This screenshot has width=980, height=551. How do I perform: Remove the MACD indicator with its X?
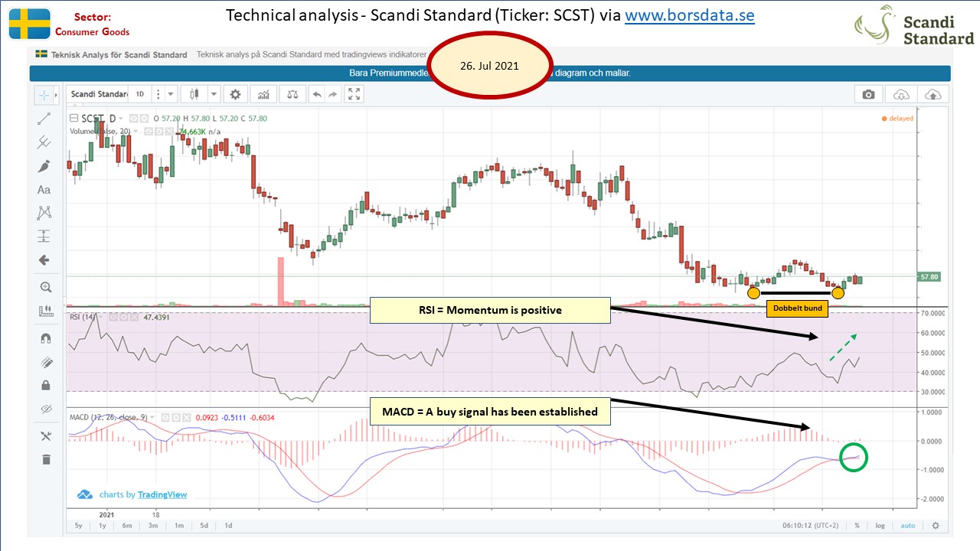click(188, 417)
